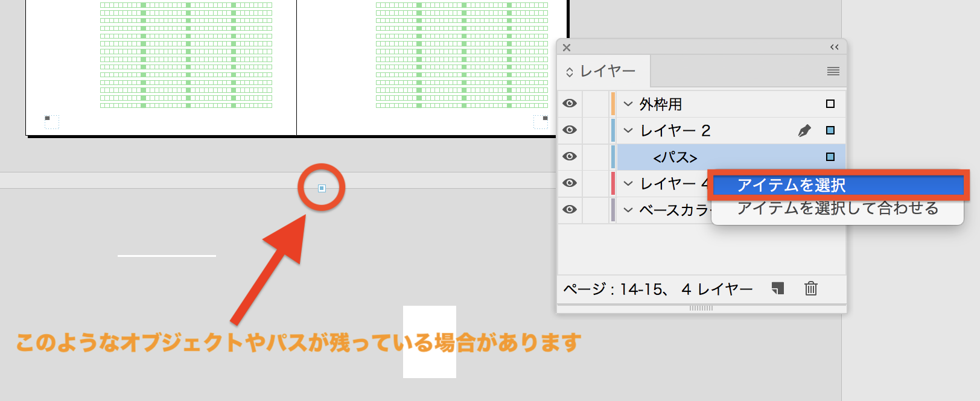Collapse the 外枠用 layer chevron
Viewport: 980px width, 401px height.
click(x=628, y=104)
